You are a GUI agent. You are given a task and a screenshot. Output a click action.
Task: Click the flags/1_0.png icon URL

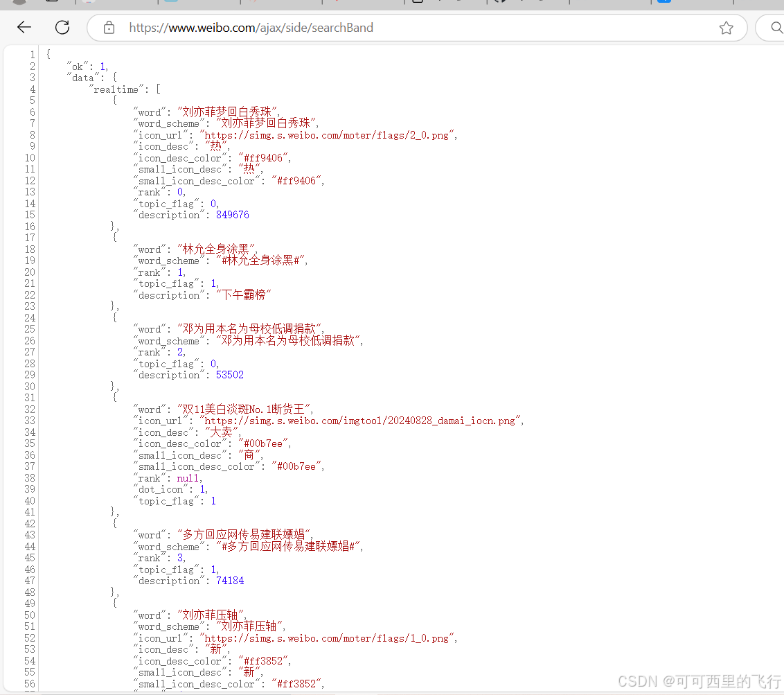click(x=328, y=638)
